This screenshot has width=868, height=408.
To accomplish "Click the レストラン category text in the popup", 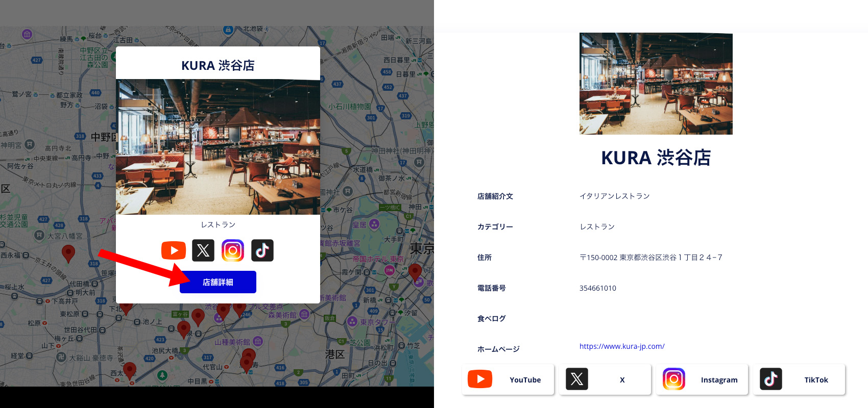I will 218,225.
